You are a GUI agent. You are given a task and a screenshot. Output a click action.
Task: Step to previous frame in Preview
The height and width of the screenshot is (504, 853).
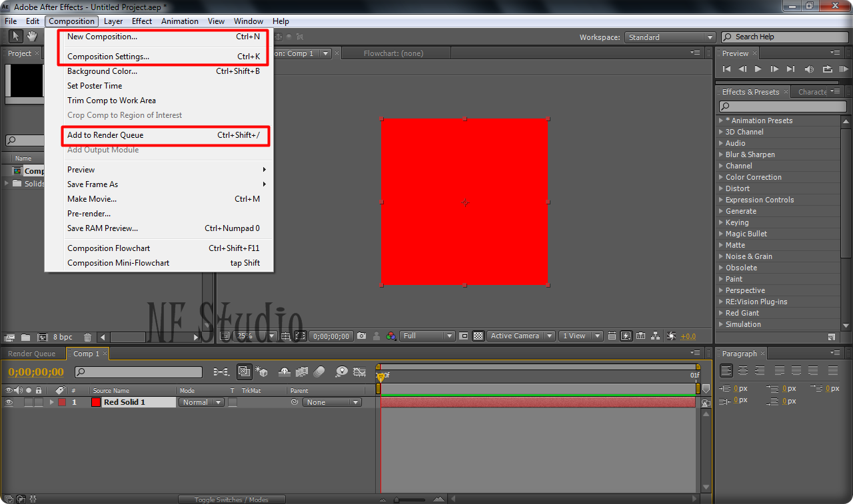(742, 69)
